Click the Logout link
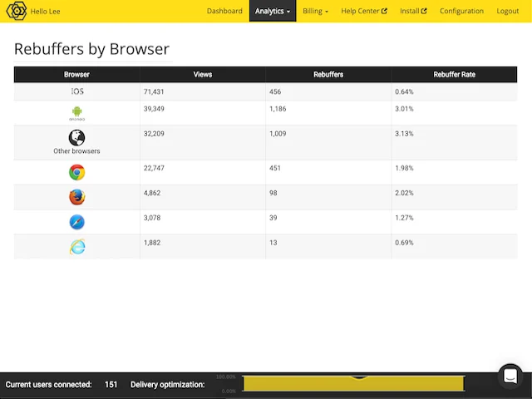Image resolution: width=532 pixels, height=399 pixels. [x=508, y=11]
